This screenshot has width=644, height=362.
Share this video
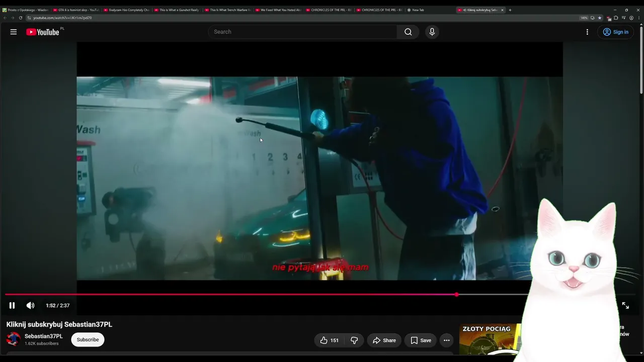click(x=384, y=340)
